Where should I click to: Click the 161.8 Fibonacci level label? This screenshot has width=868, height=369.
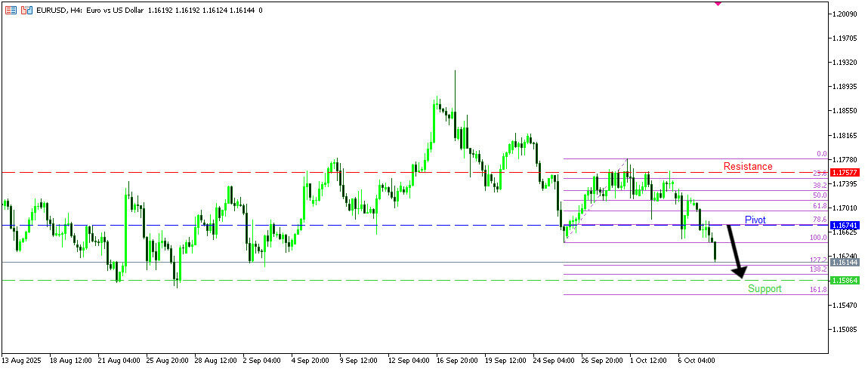(x=818, y=290)
